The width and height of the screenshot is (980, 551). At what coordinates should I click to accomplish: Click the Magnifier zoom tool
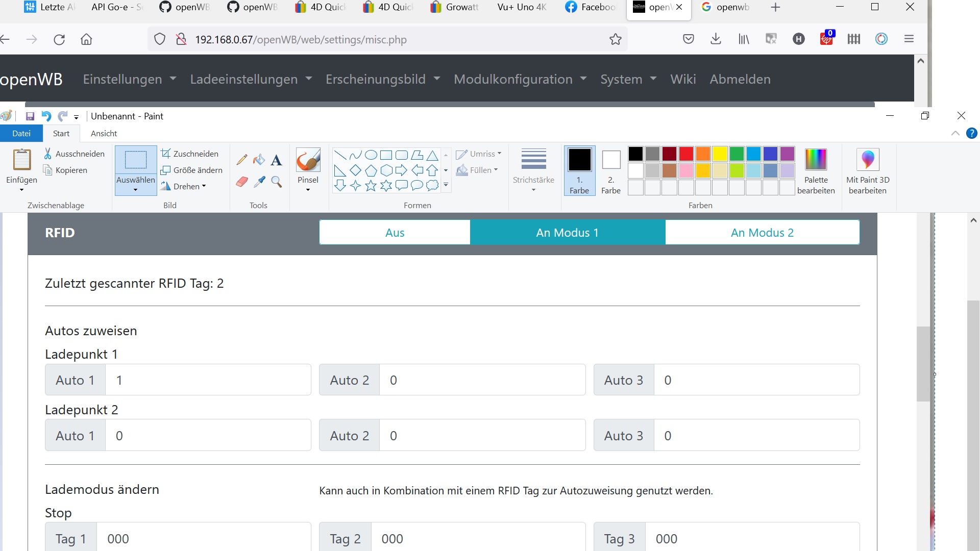pyautogui.click(x=277, y=182)
